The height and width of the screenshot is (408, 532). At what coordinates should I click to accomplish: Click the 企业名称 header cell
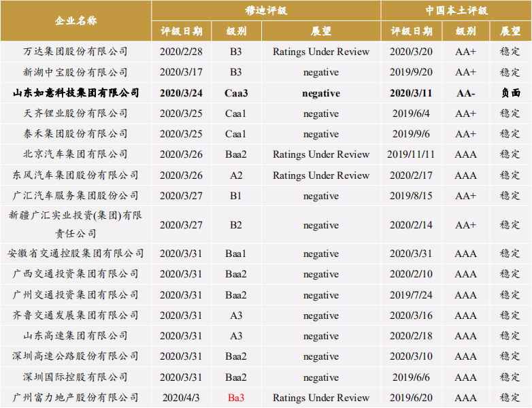point(76,20)
